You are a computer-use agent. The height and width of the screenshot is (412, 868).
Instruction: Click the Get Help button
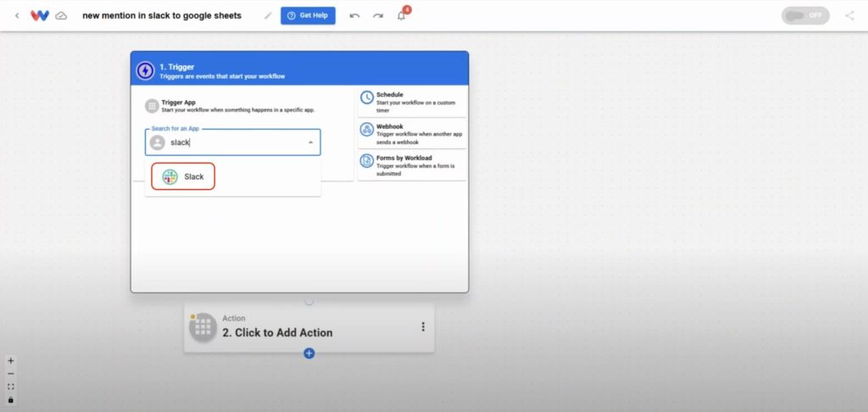(x=308, y=15)
